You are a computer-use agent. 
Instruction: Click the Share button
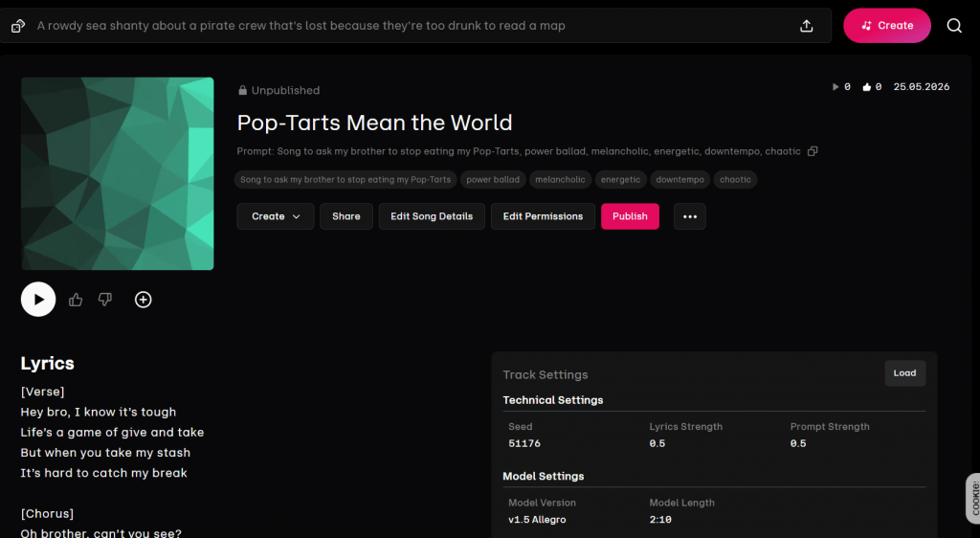(346, 216)
